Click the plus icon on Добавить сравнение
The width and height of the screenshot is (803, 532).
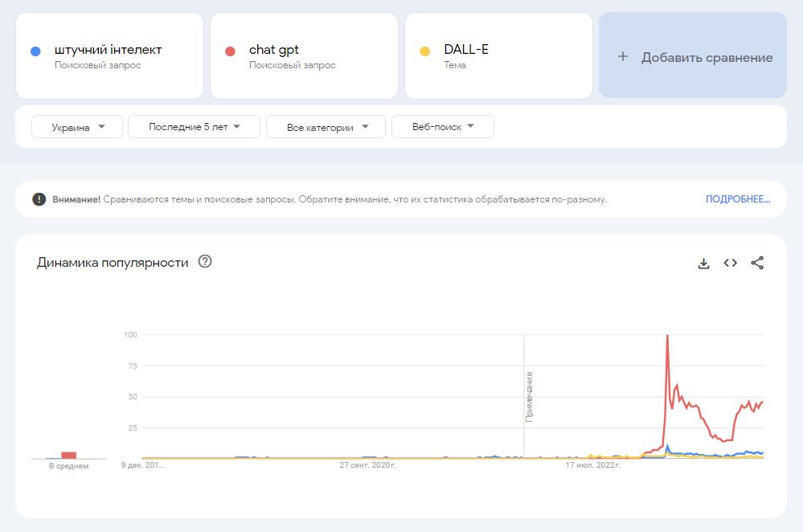point(621,55)
